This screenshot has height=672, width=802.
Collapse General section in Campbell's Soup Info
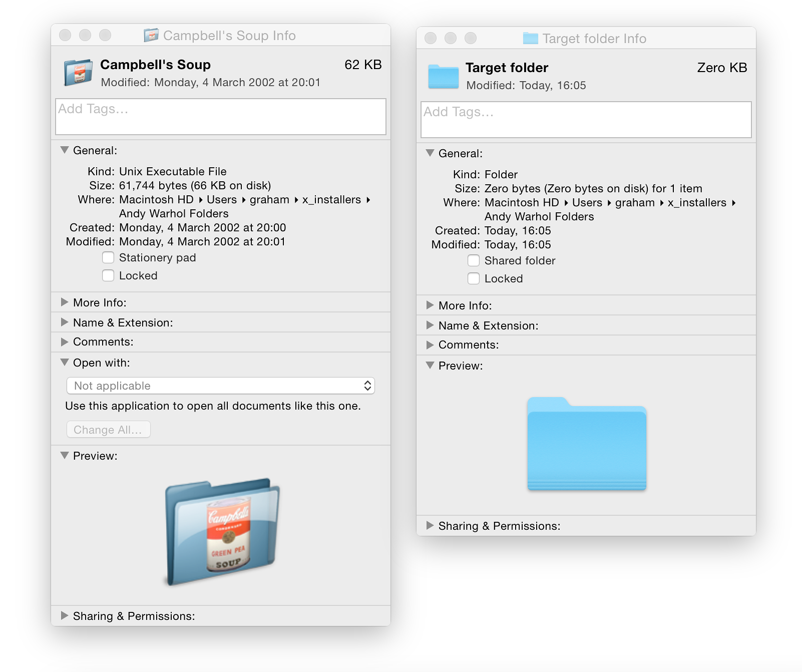pos(64,150)
